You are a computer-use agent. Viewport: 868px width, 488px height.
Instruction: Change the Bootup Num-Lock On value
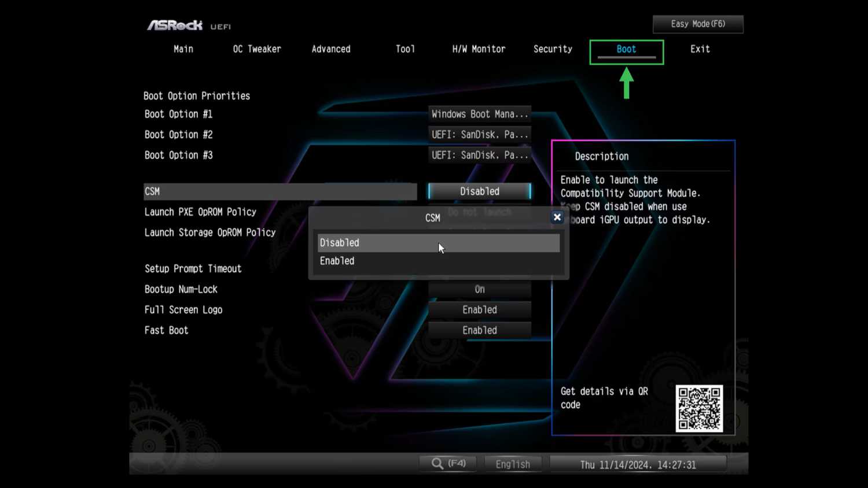(x=480, y=289)
